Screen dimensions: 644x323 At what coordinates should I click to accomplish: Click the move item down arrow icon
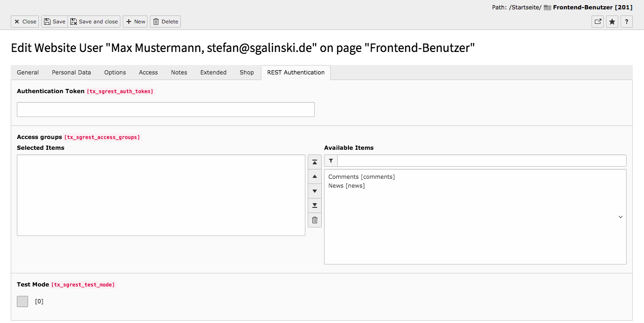click(314, 191)
